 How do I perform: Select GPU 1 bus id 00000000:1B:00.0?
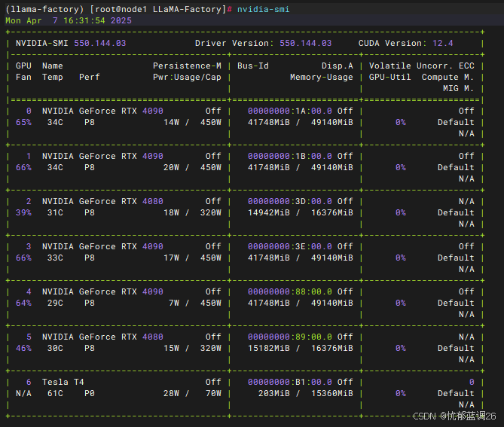(x=290, y=156)
